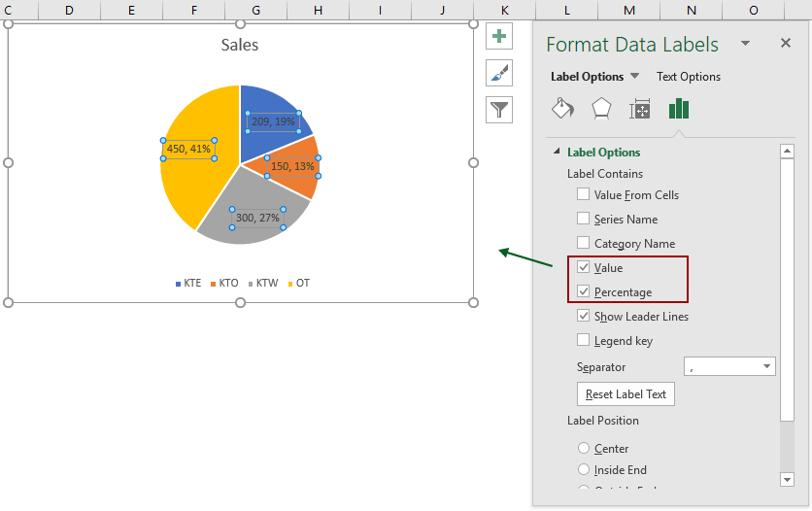Screen dimensions: 812x511
Task: Open the Chart Filters funnel icon
Action: click(x=499, y=109)
